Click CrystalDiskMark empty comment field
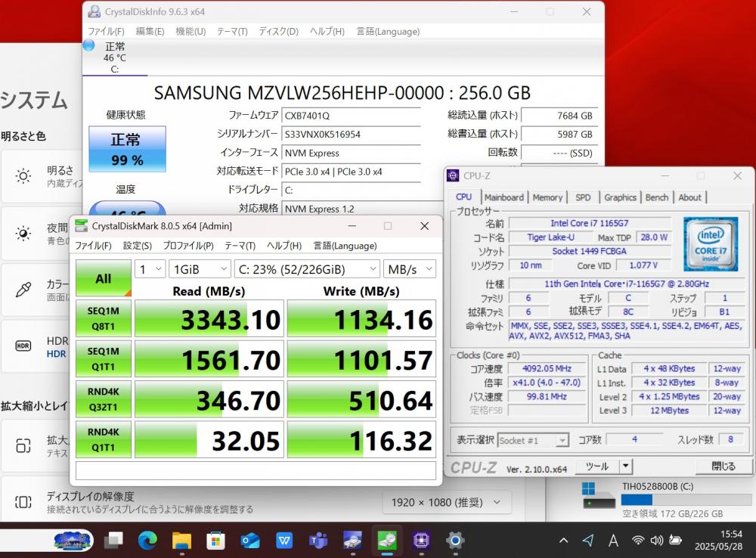Image resolution: width=756 pixels, height=558 pixels. click(x=256, y=470)
